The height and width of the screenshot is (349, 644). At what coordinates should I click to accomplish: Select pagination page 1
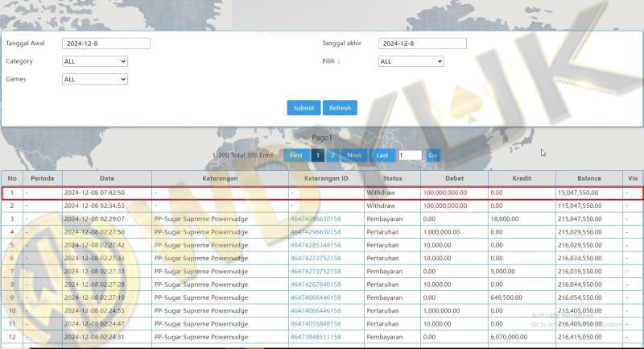click(317, 156)
